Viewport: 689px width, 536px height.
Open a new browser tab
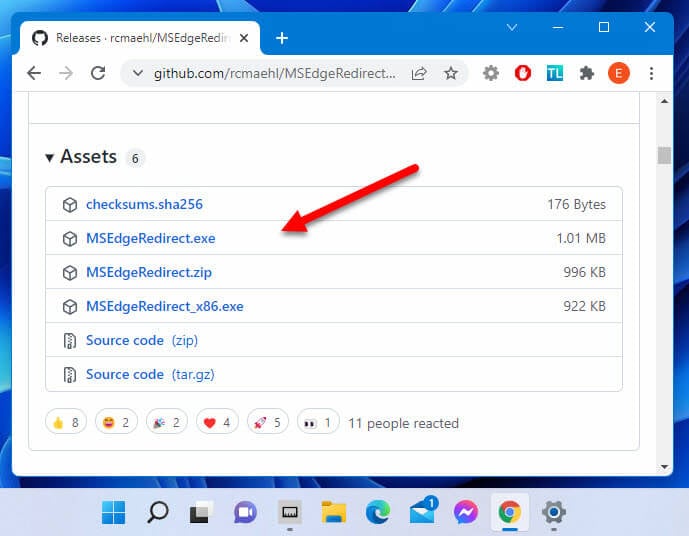pos(282,38)
